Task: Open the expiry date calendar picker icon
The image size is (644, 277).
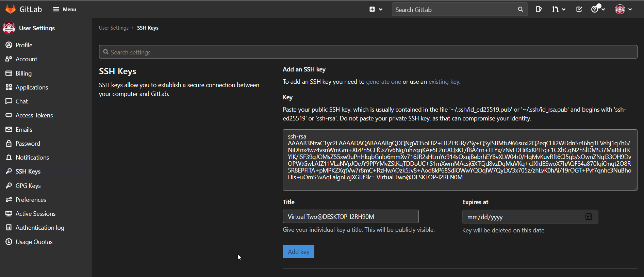Action: pyautogui.click(x=589, y=217)
